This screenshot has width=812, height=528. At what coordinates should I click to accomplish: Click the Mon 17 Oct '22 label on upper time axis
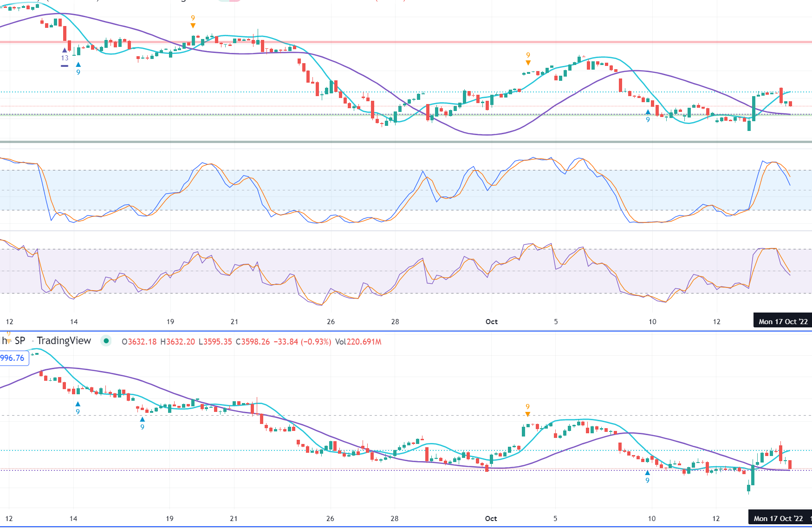783,321
